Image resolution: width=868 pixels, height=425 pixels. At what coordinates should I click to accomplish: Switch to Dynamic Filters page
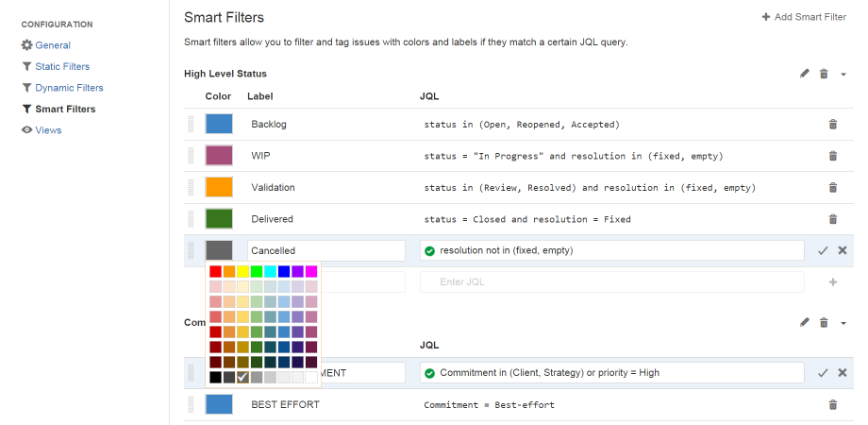(69, 88)
